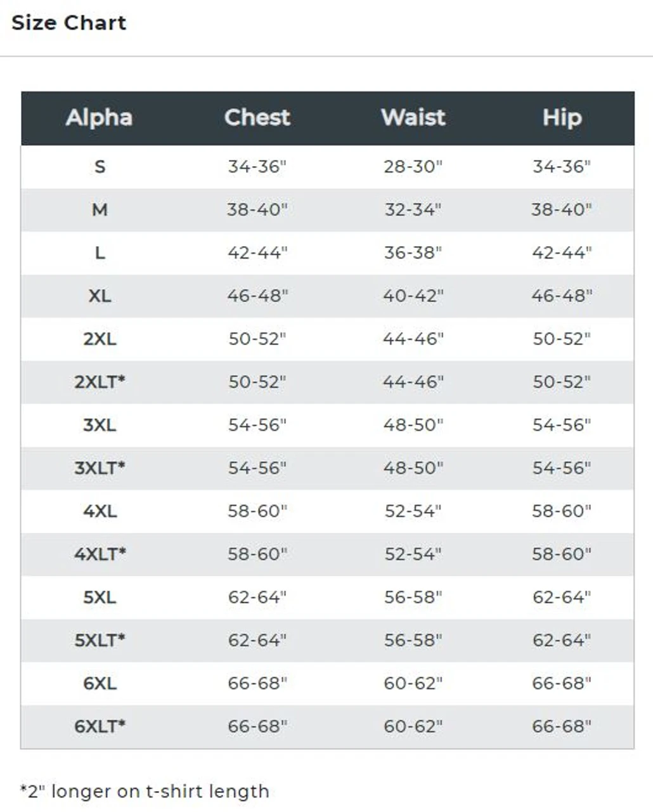
Task: Click the S waist value 28-30"
Action: (x=413, y=167)
